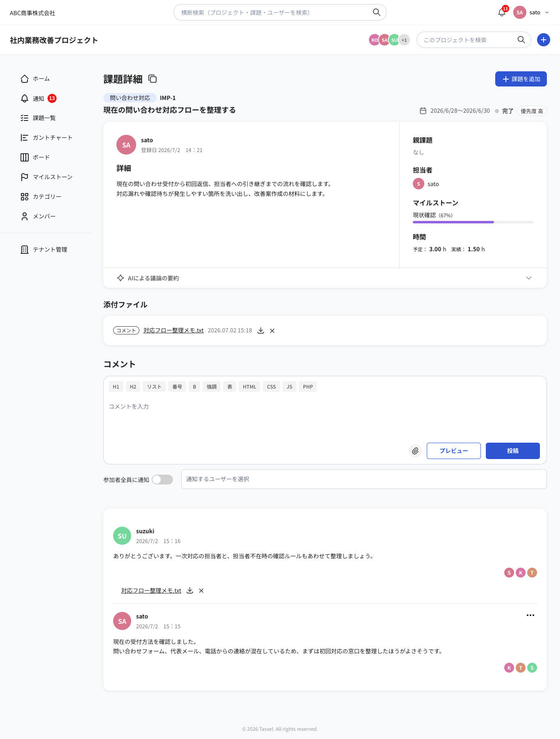Viewport: 560px width, 739px height.
Task: Open カテゴリー in the sidebar
Action: pos(41,197)
